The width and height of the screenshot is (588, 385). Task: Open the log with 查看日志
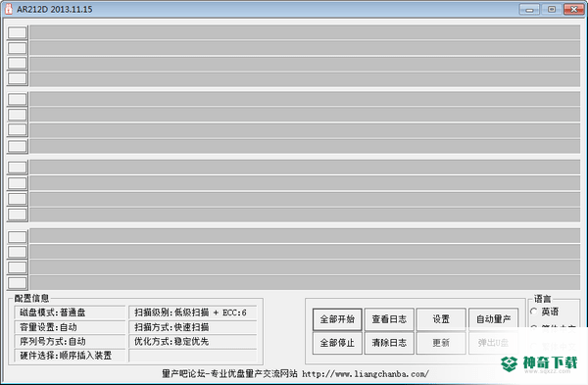[389, 319]
